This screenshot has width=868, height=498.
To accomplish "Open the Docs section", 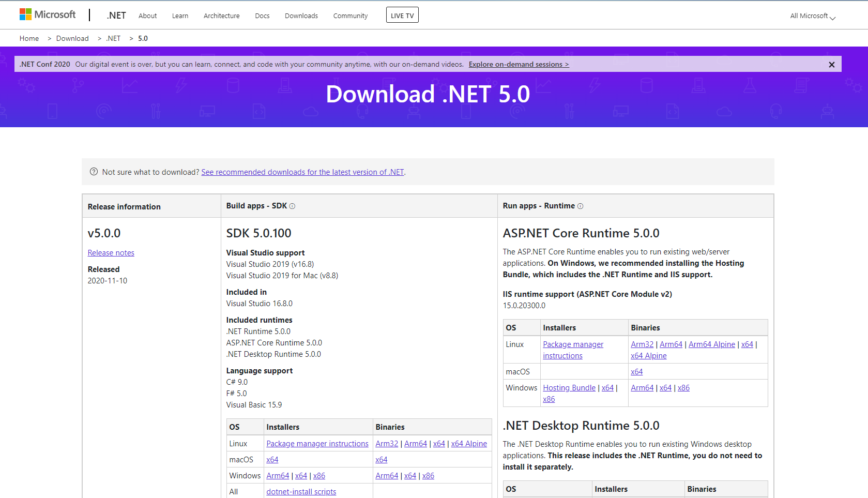I will pyautogui.click(x=262, y=16).
